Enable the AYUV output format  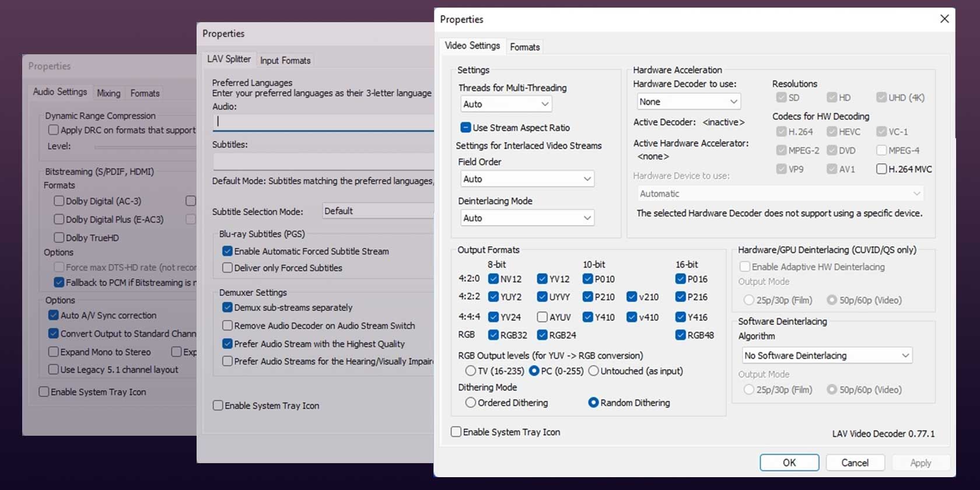(x=542, y=317)
